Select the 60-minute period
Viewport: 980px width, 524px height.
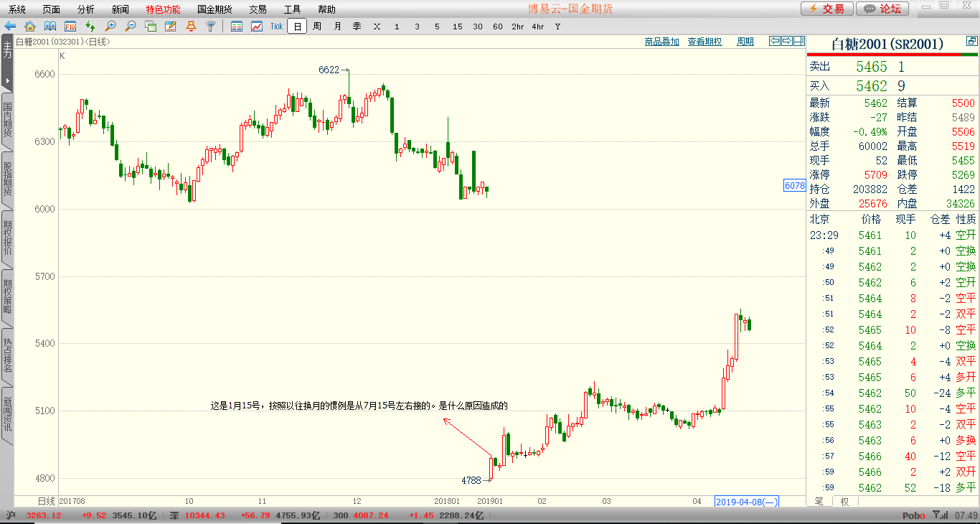coord(497,27)
